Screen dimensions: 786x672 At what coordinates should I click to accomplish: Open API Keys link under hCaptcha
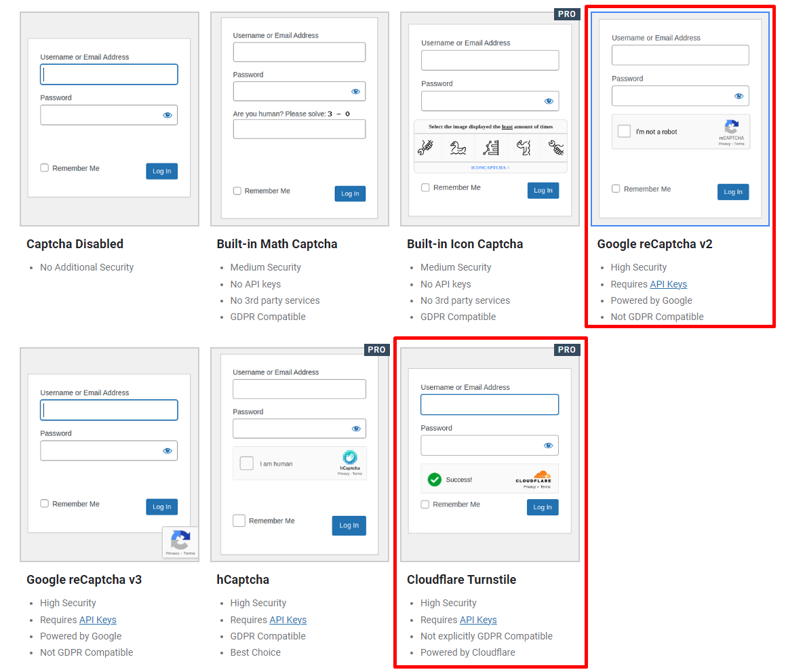click(288, 620)
